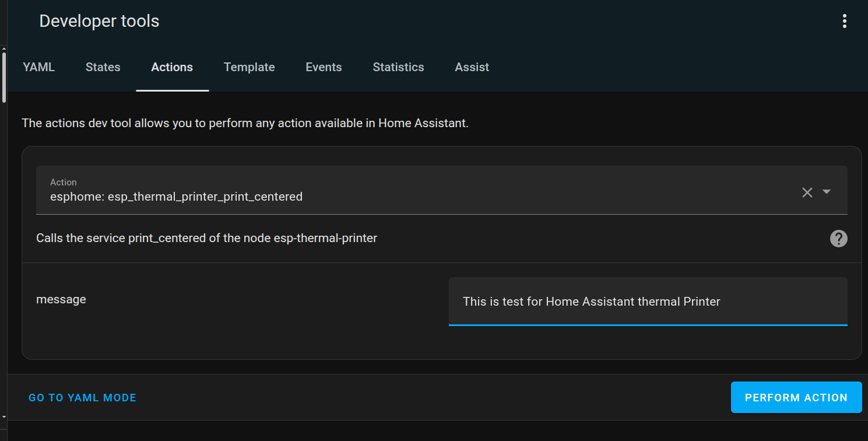
Task: Go to the Template tab
Action: click(249, 67)
